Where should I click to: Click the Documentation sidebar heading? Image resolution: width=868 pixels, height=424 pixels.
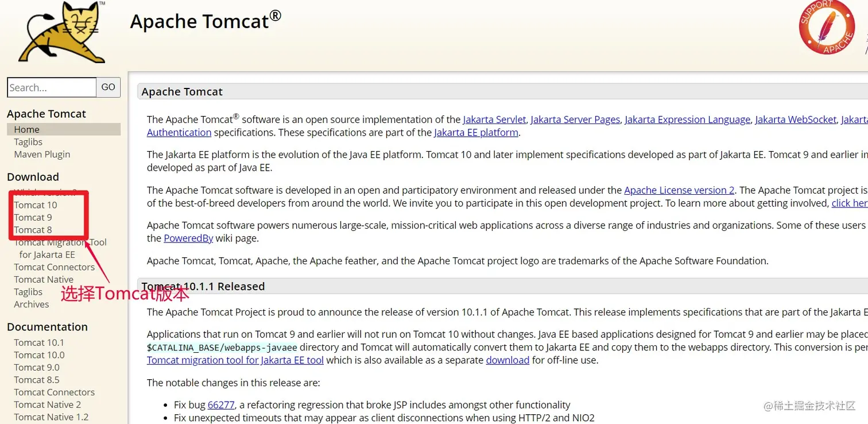tap(47, 327)
